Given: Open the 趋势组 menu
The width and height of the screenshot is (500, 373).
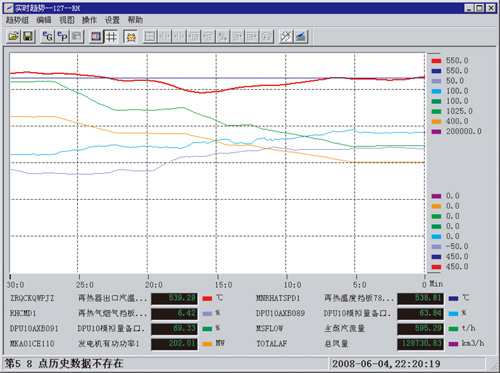Looking at the screenshot, I should coord(17,20).
